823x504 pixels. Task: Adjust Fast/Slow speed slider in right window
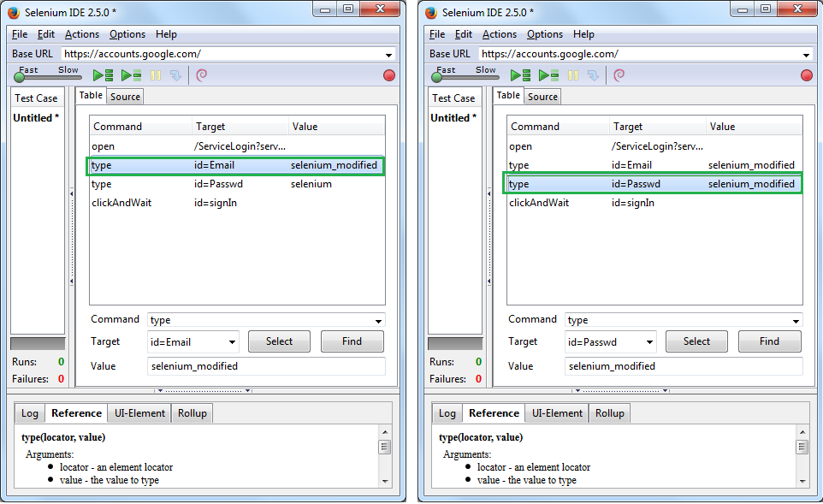pyautogui.click(x=436, y=77)
